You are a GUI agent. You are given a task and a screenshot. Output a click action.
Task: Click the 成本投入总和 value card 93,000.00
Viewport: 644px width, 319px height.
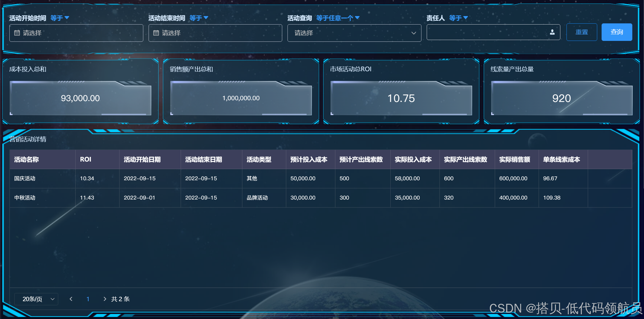tap(80, 98)
